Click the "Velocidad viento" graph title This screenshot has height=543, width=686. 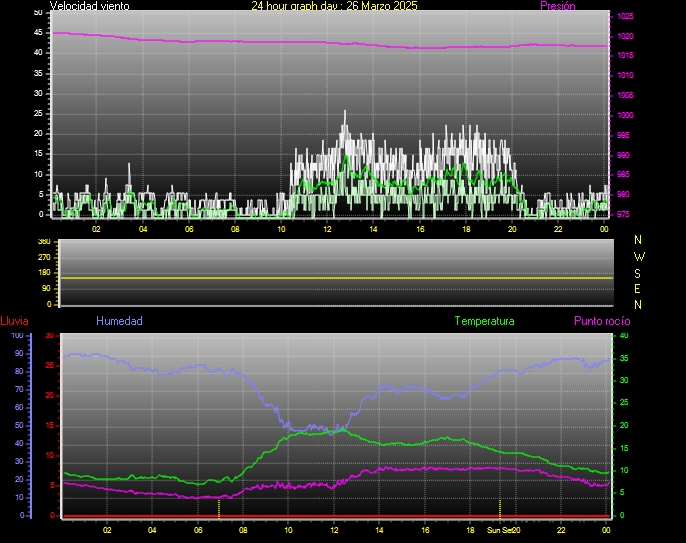click(89, 6)
